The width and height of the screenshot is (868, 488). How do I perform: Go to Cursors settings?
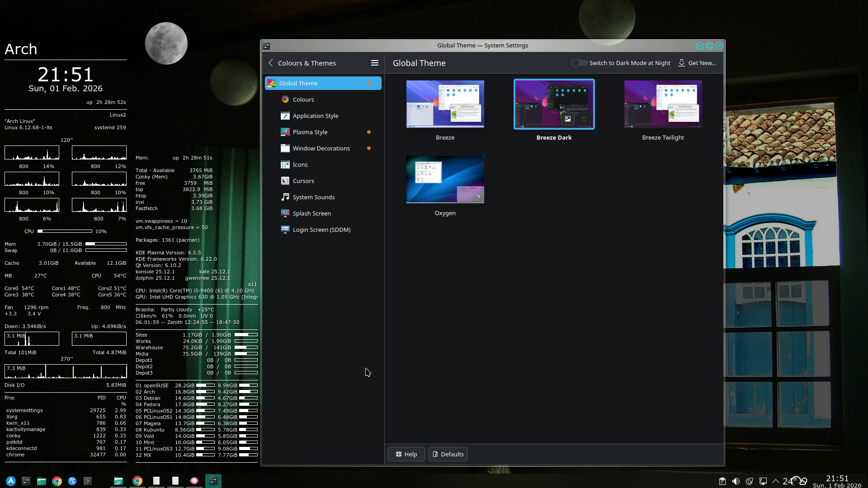pyautogui.click(x=303, y=181)
